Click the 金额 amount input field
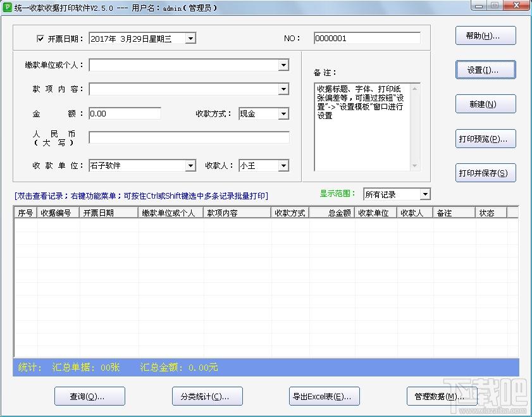Image resolution: width=532 pixels, height=417 pixels. point(125,114)
